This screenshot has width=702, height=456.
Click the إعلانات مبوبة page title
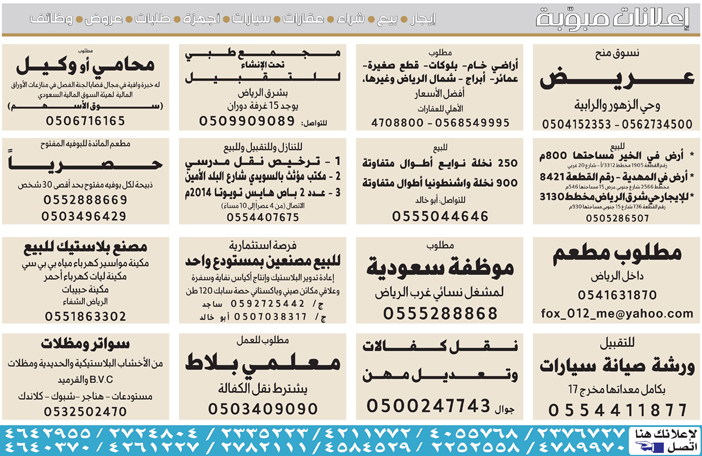(612, 19)
